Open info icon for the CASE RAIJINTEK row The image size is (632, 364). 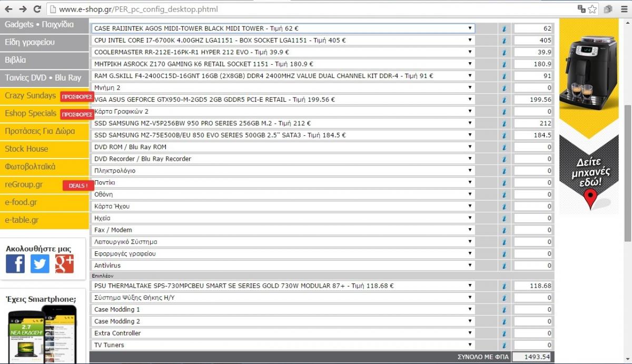504,28
